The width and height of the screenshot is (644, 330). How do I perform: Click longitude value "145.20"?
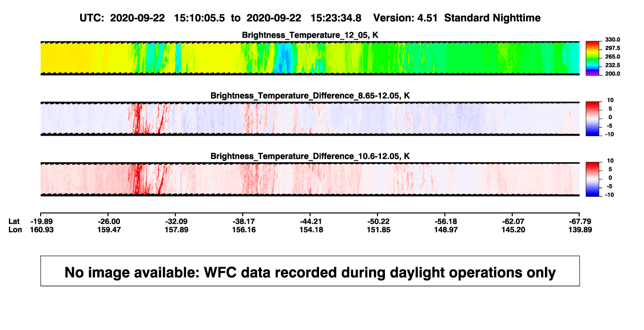pos(513,230)
